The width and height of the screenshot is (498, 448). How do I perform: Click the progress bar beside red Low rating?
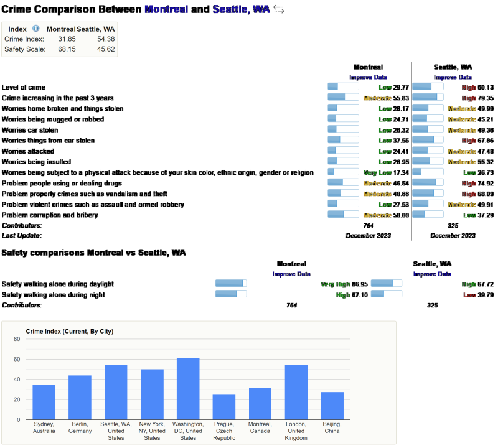(x=386, y=294)
